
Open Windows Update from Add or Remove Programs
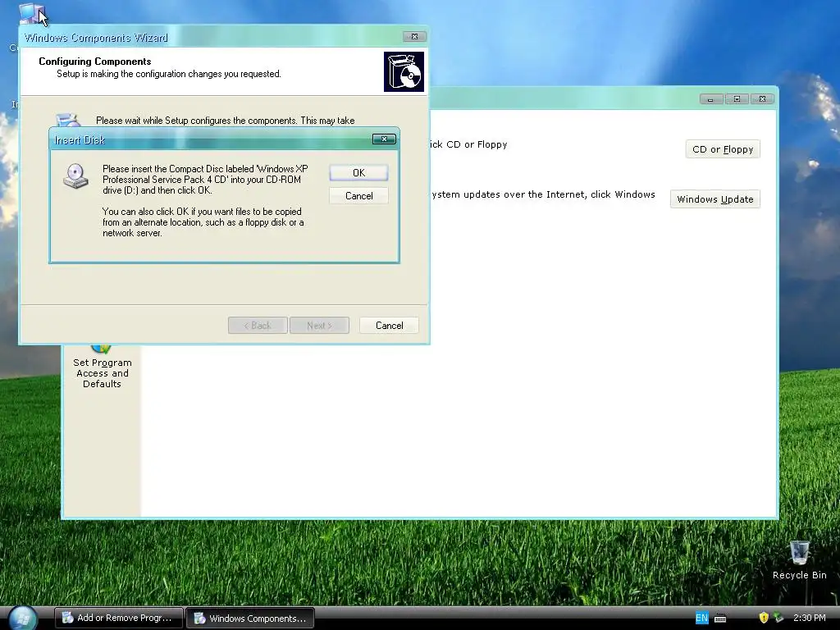[x=714, y=199]
